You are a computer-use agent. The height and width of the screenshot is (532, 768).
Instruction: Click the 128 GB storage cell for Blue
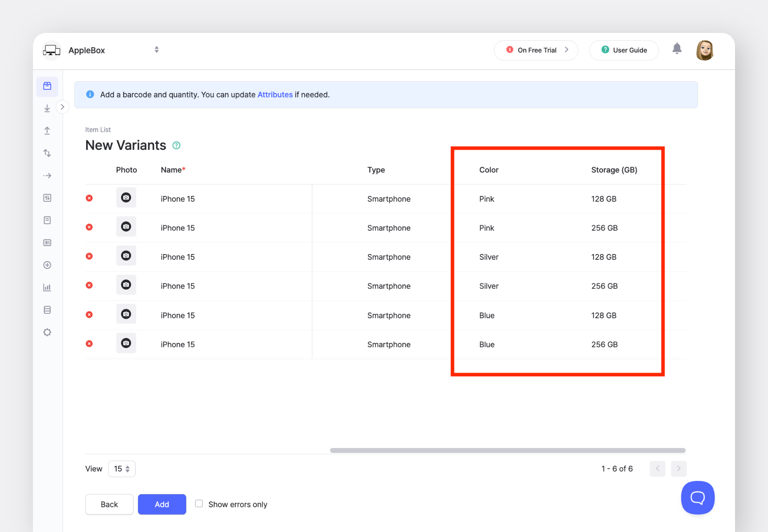[x=604, y=315]
